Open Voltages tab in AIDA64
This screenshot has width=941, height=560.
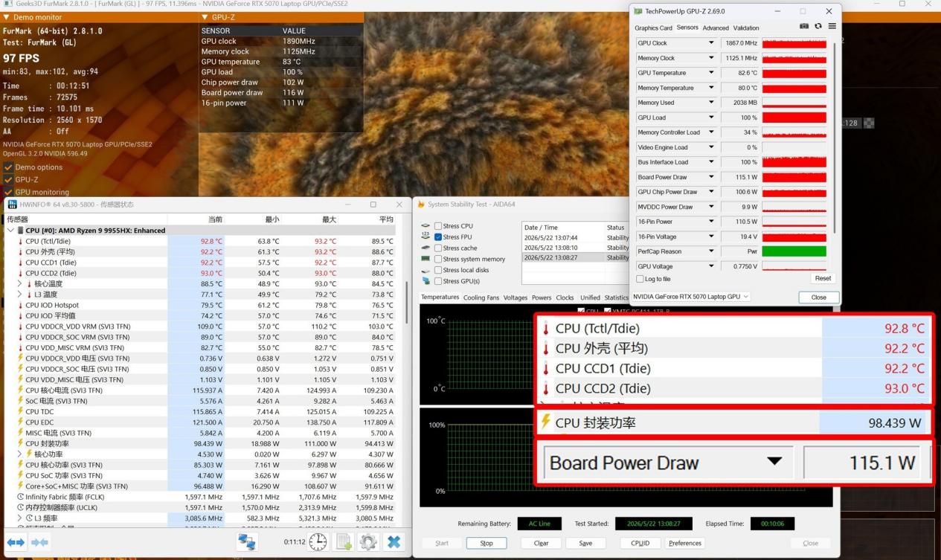tap(515, 297)
